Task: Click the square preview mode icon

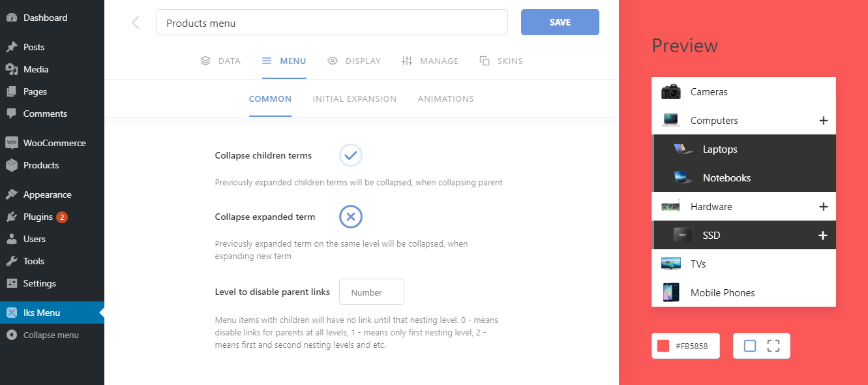Action: pyautogui.click(x=750, y=346)
